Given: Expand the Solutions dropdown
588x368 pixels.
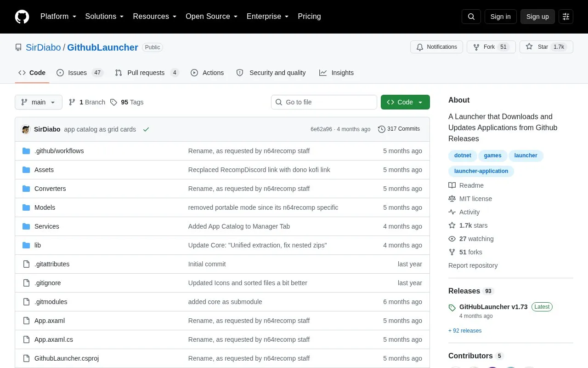Looking at the screenshot, I should (x=105, y=17).
